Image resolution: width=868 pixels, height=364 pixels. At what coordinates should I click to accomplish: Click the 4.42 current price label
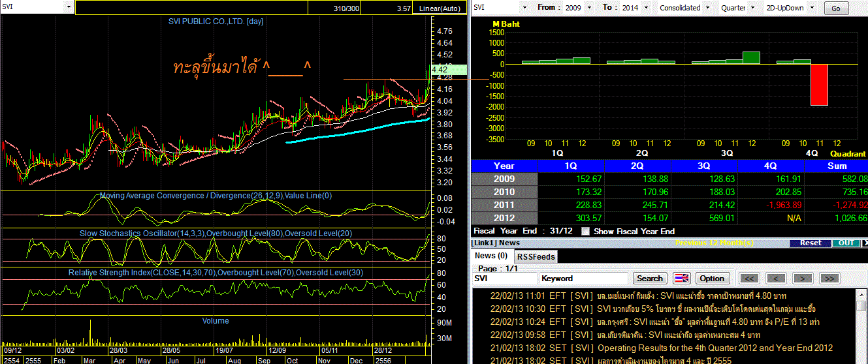point(449,69)
